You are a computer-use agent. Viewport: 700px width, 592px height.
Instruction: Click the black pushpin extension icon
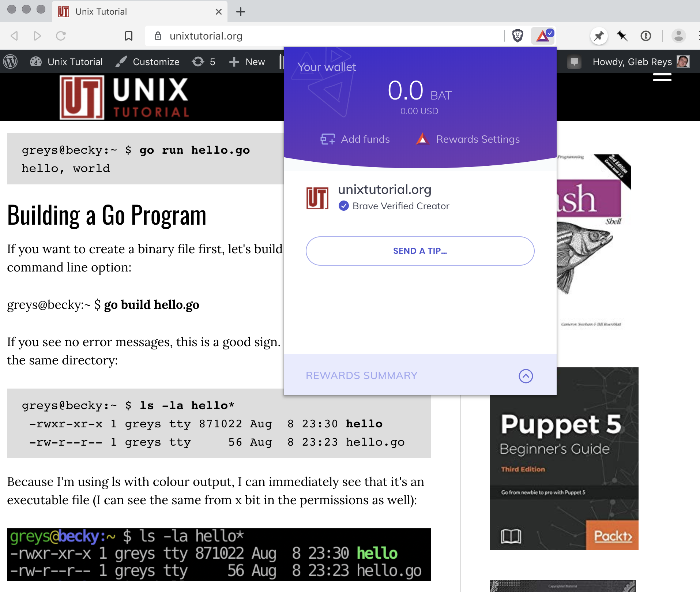[622, 36]
